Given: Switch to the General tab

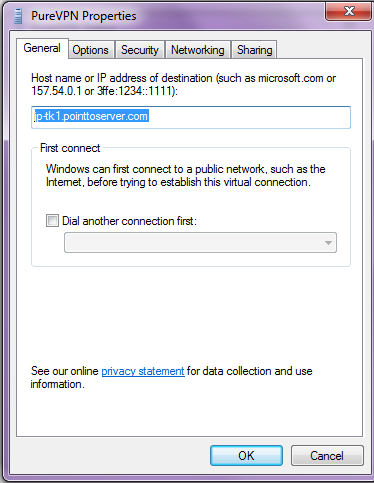Looking at the screenshot, I should [x=42, y=48].
